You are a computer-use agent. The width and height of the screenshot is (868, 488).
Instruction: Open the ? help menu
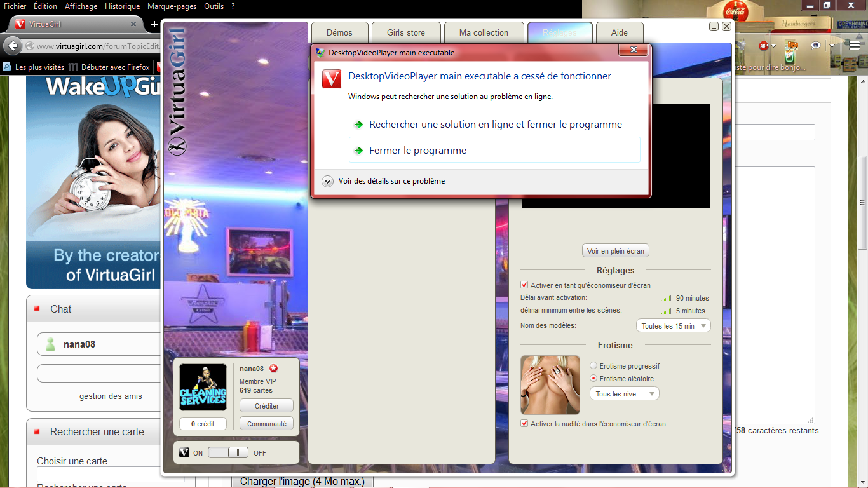[233, 6]
